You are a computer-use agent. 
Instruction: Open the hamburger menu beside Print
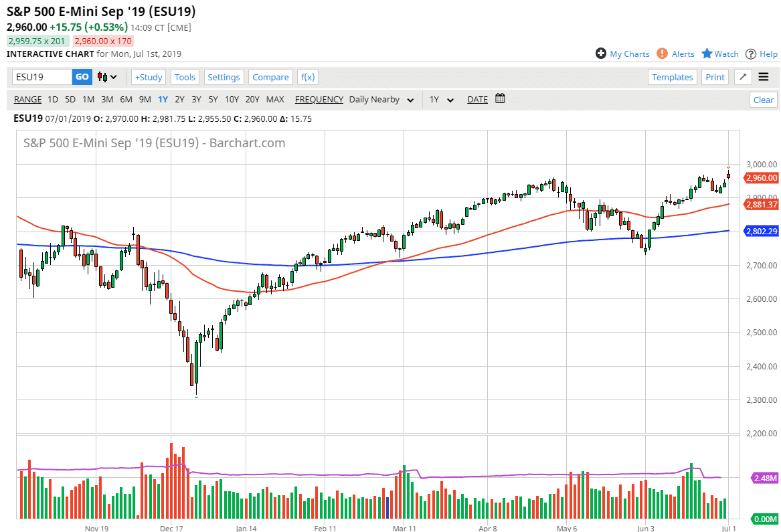[764, 76]
